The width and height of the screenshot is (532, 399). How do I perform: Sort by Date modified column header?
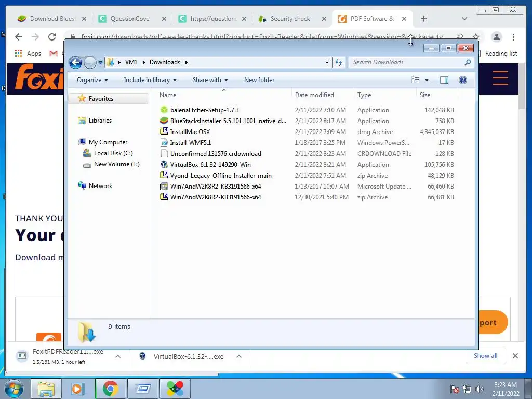(314, 95)
